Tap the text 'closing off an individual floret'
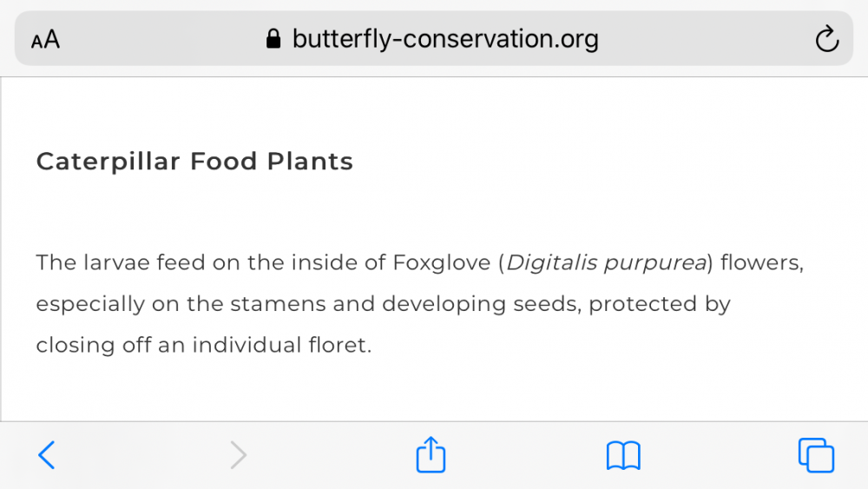 point(201,345)
